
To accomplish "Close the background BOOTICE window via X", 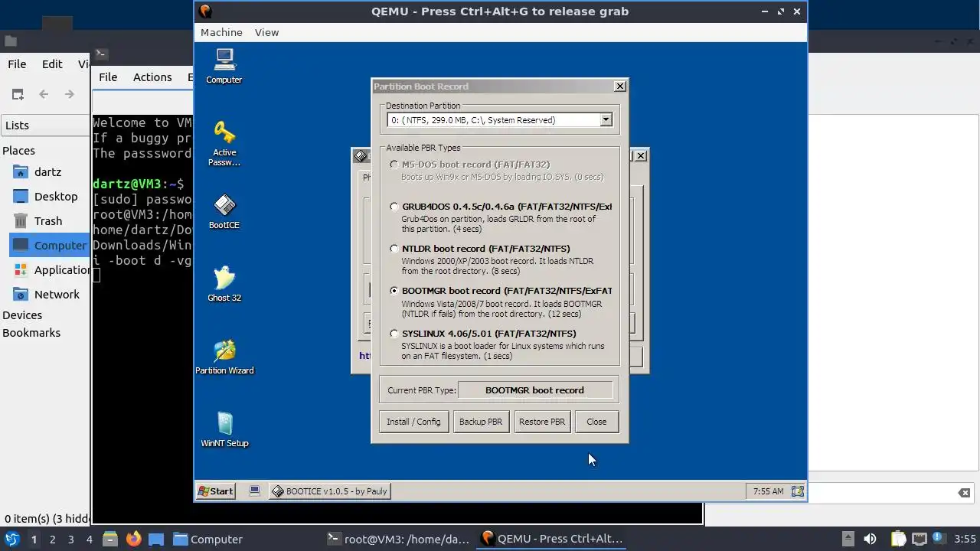I will (641, 155).
